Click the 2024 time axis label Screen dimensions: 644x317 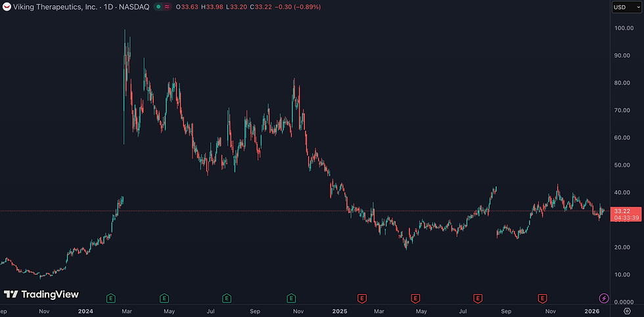point(87,311)
